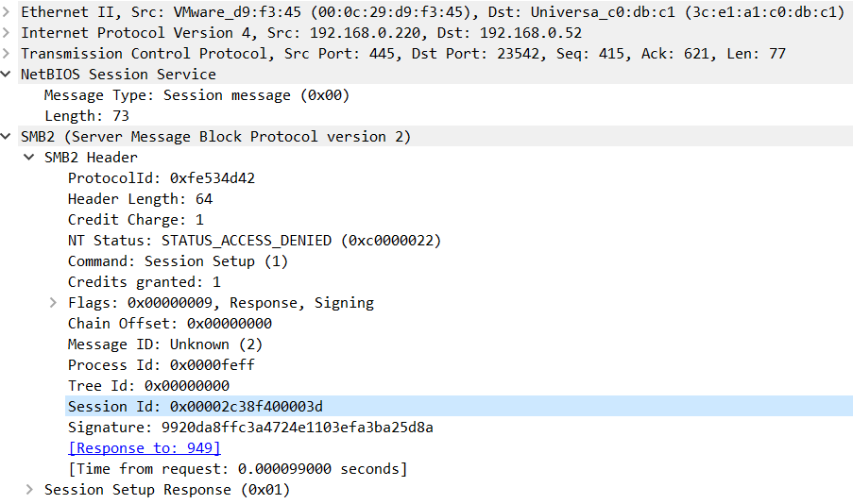
Task: Select SMB2 Header tree label
Action: (x=91, y=157)
